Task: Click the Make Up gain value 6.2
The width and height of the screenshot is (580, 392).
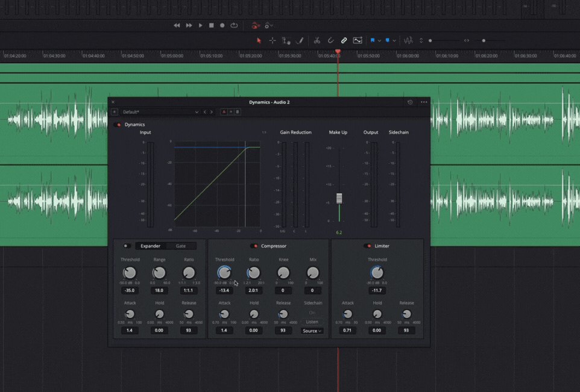Action: [x=339, y=232]
